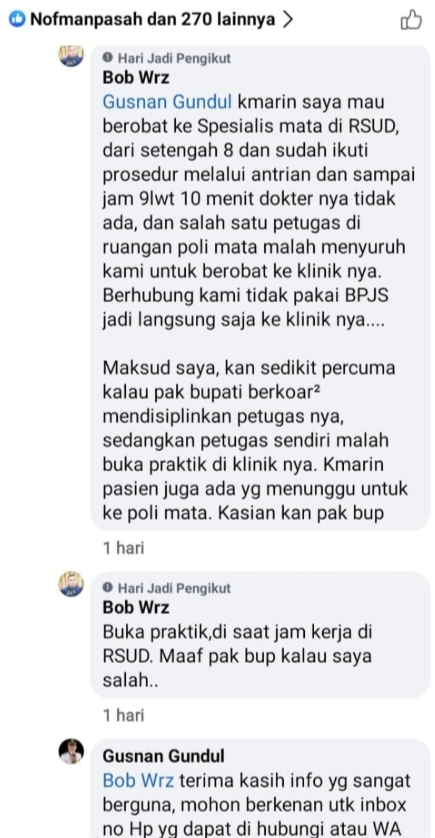
Task: Tap the Buka praktik comment bubble
Action: (260, 634)
